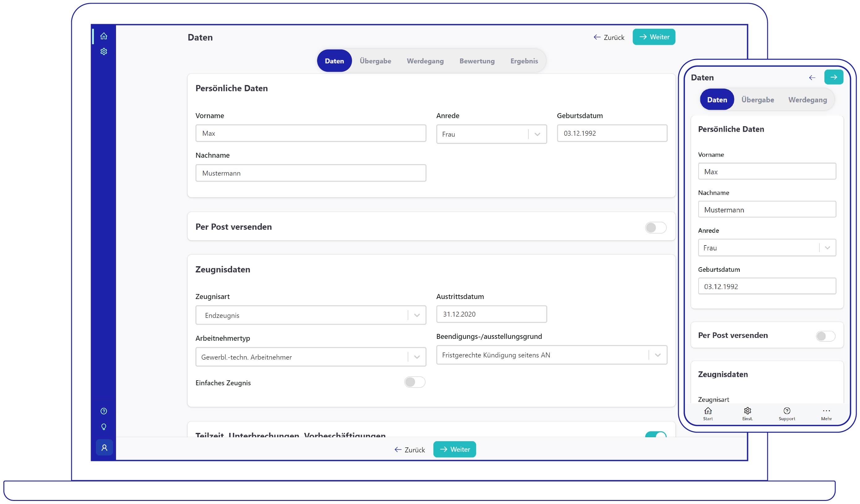The width and height of the screenshot is (860, 504).
Task: Click top Weiter button
Action: (654, 37)
